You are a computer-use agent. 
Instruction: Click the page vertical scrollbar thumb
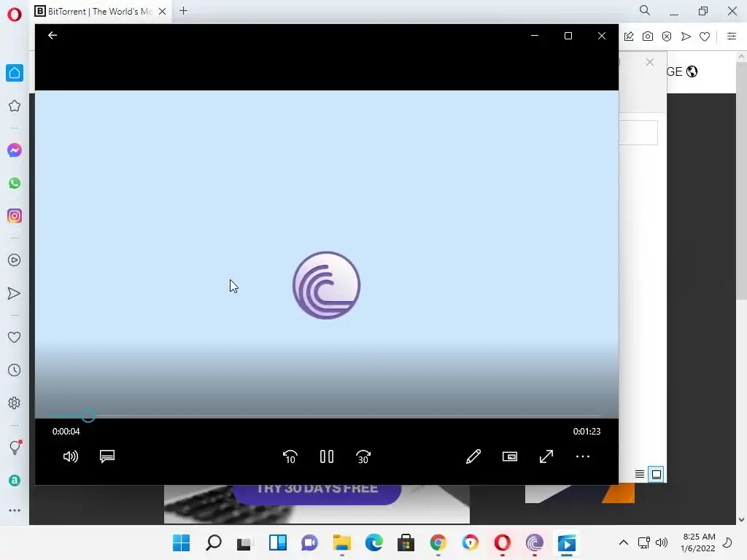pyautogui.click(x=741, y=181)
